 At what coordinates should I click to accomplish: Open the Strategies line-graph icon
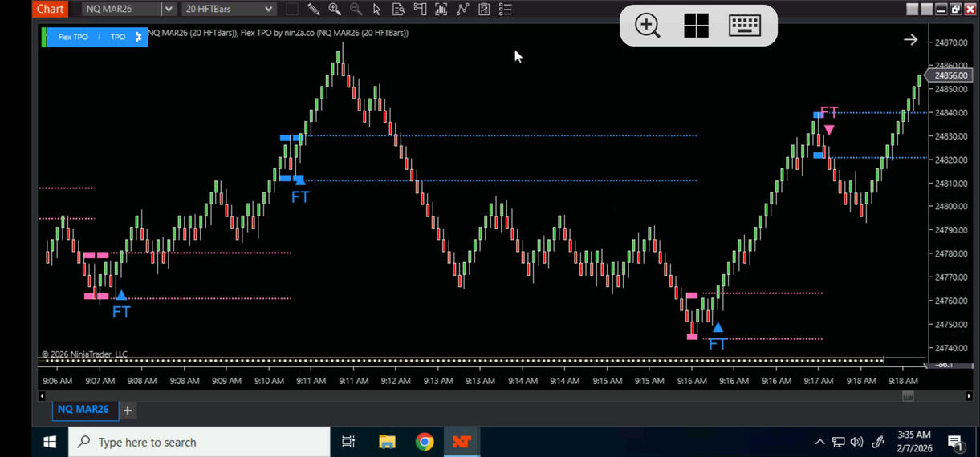click(462, 10)
